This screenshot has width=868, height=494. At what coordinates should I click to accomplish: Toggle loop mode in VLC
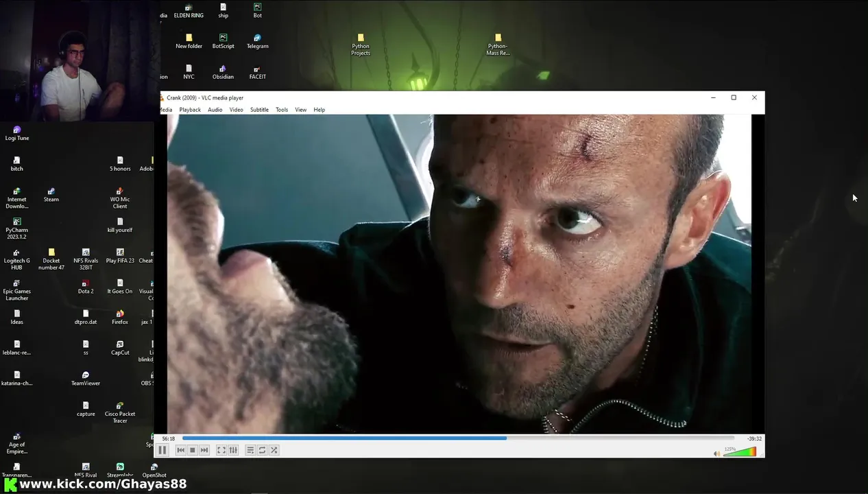coord(262,450)
